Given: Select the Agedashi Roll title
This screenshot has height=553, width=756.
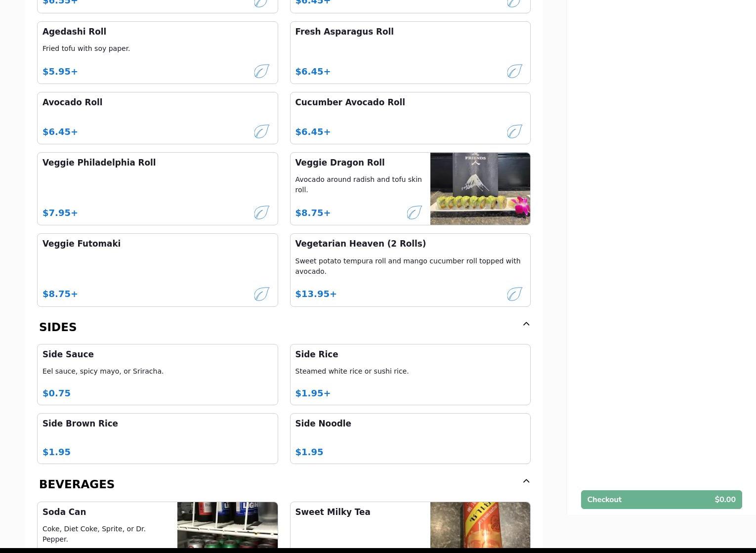Looking at the screenshot, I should coord(74,32).
